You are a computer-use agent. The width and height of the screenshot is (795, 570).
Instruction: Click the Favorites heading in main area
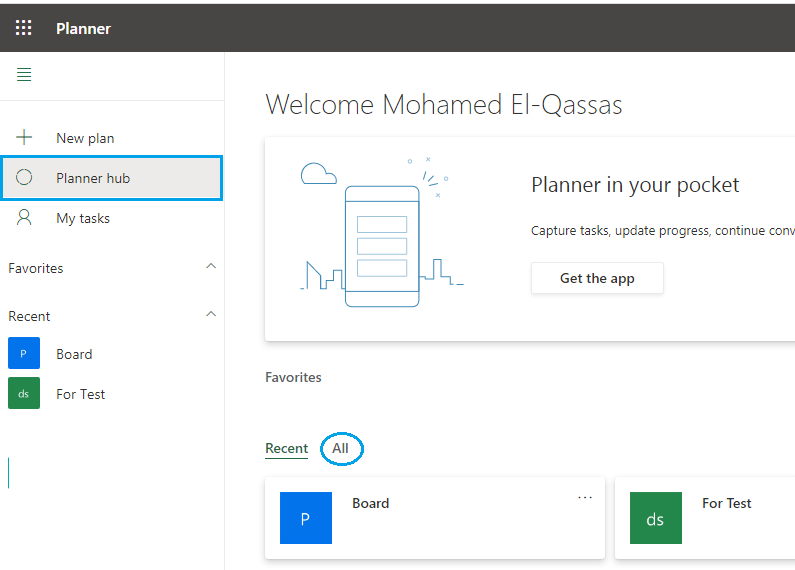[x=293, y=377]
